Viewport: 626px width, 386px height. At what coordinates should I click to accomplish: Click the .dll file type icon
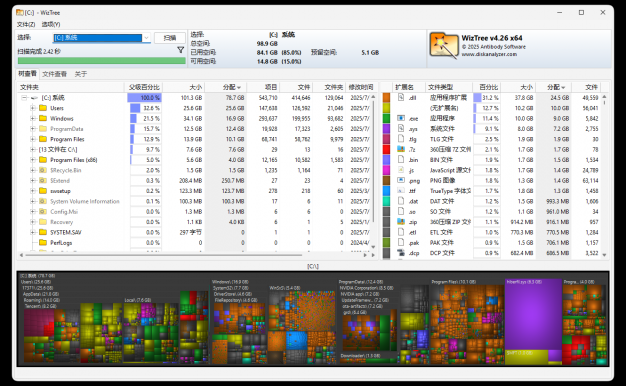[x=401, y=97]
